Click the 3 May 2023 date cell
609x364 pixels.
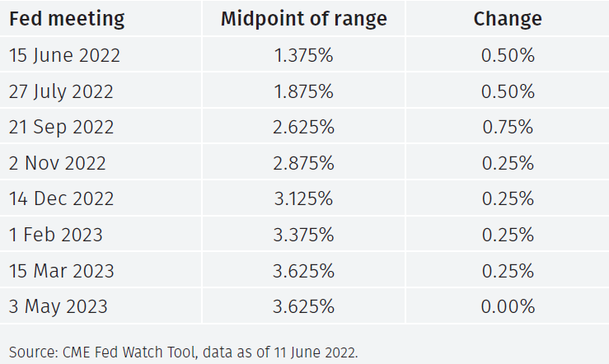pyautogui.click(x=59, y=307)
